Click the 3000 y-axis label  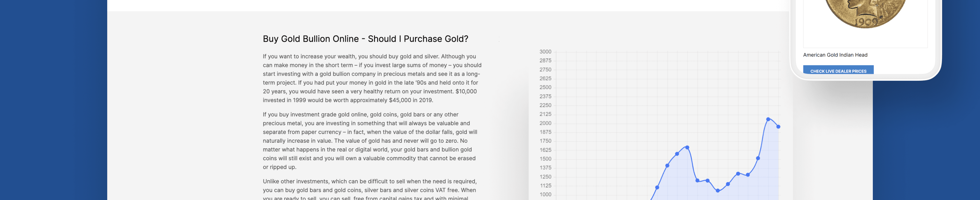(545, 52)
